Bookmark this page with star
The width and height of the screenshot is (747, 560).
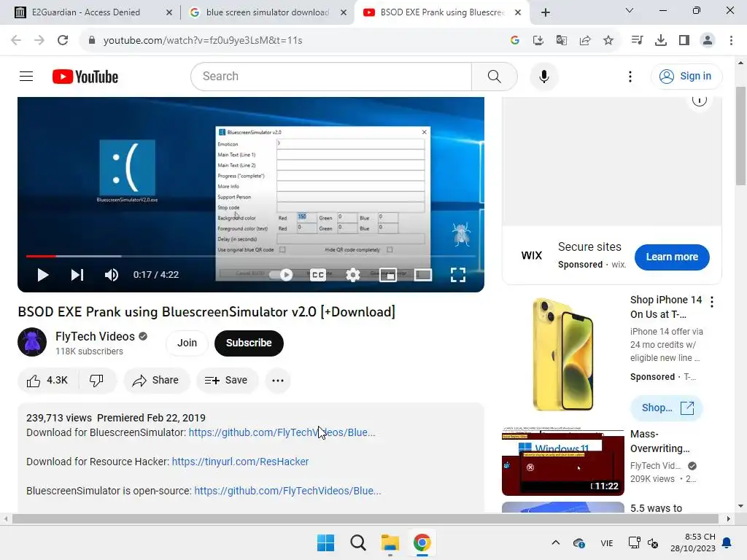point(608,41)
